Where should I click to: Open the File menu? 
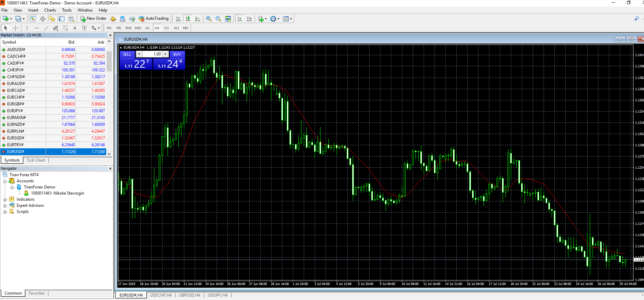click(x=4, y=10)
